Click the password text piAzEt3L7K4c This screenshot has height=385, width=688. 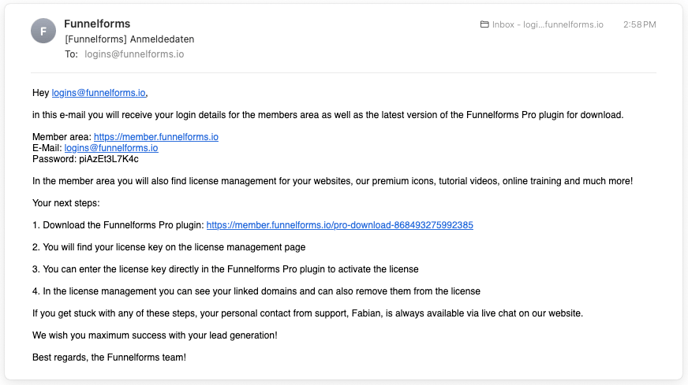coord(108,159)
